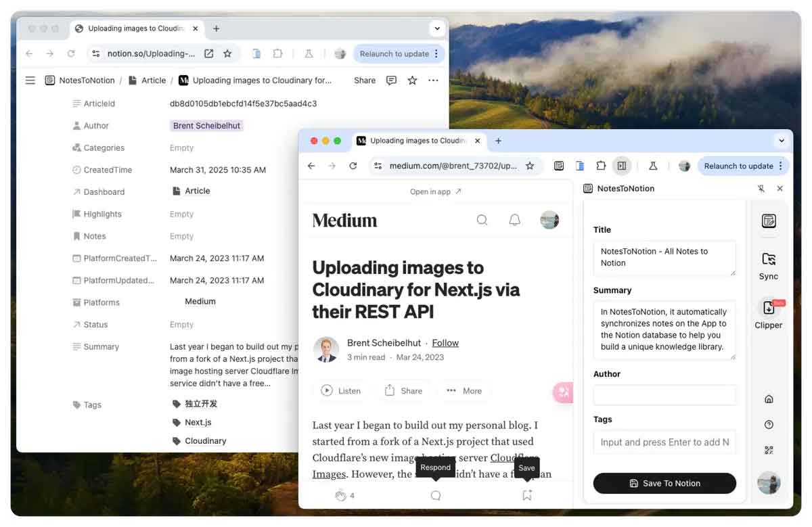Select the Medium article browser tab
Image resolution: width=812 pixels, height=527 pixels.
[x=413, y=141]
